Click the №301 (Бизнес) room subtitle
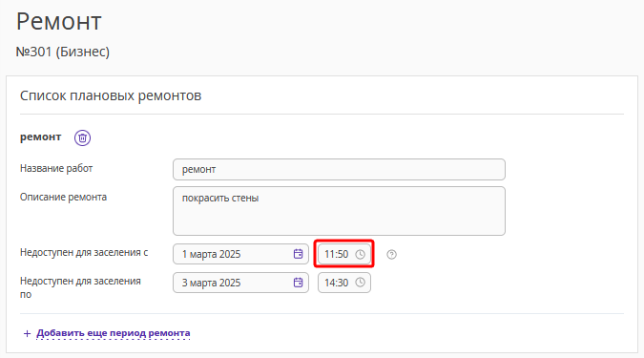Screen dimensions: 644x358 tap(63, 52)
